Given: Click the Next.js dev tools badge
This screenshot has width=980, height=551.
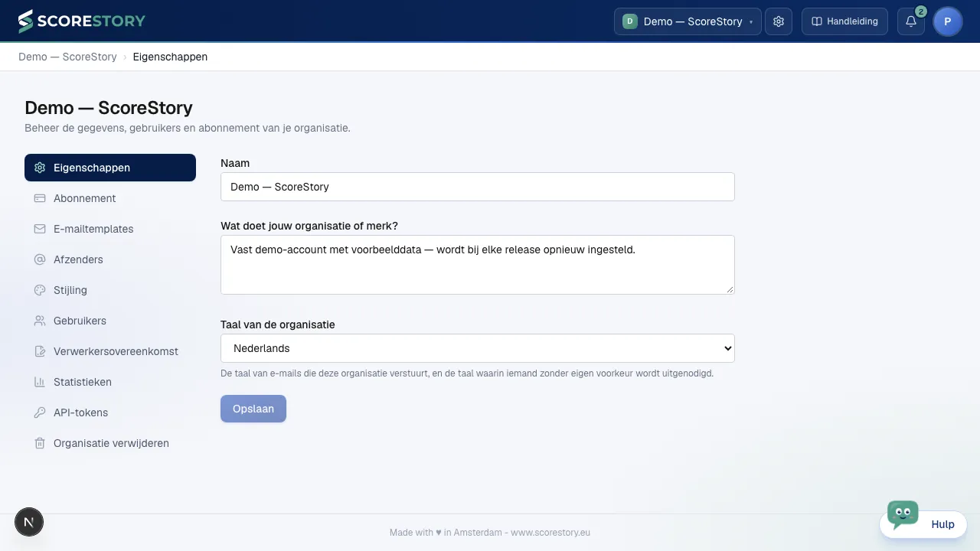Looking at the screenshot, I should pyautogui.click(x=29, y=522).
